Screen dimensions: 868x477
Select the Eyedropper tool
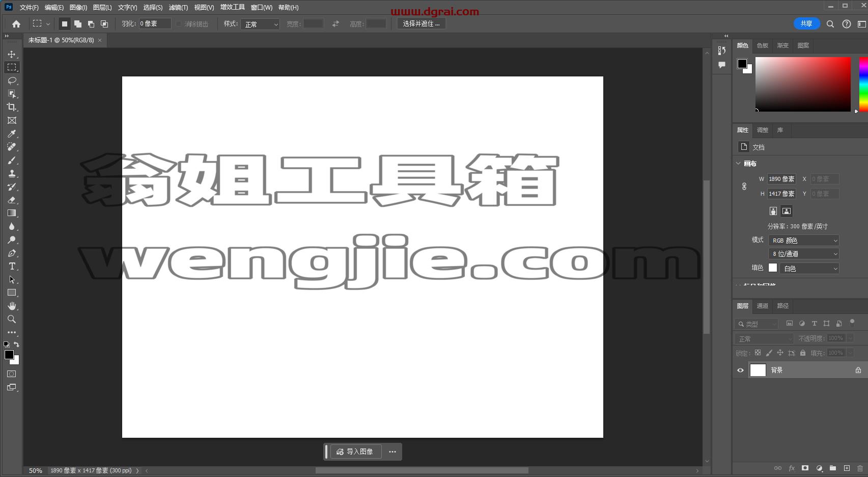click(x=12, y=134)
